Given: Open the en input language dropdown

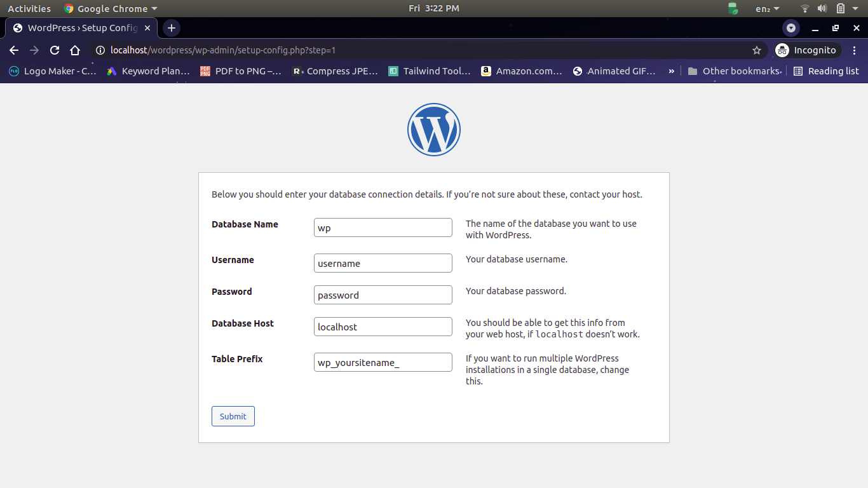Looking at the screenshot, I should coord(767,8).
